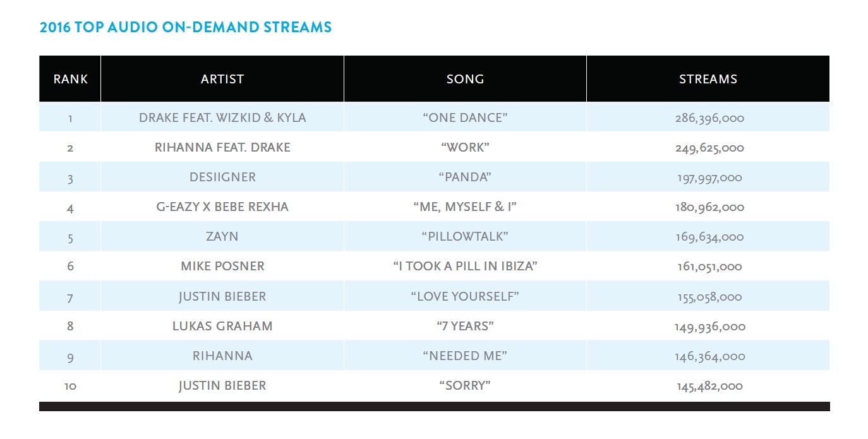The height and width of the screenshot is (439, 868).
Task: Click the "Work" song entry
Action: (465, 147)
